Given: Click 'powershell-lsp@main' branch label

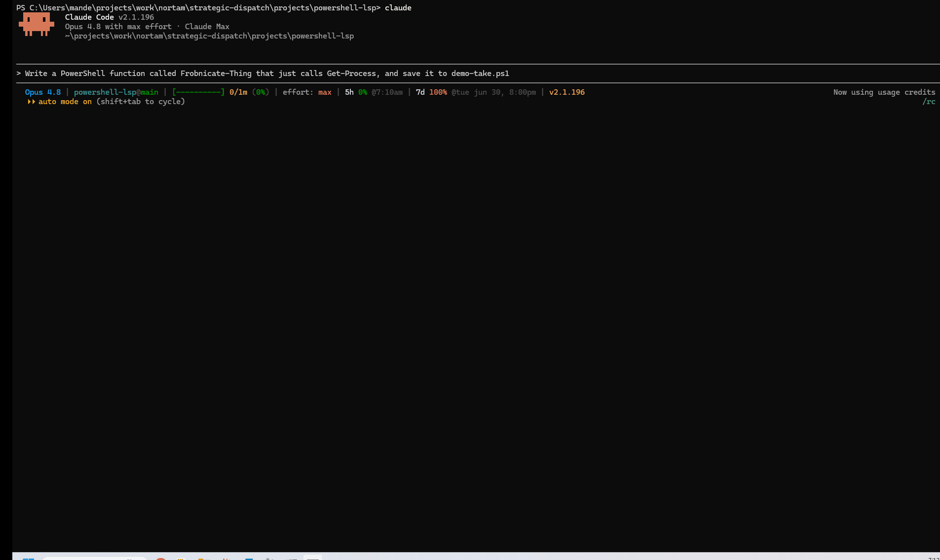Looking at the screenshot, I should pyautogui.click(x=116, y=92).
